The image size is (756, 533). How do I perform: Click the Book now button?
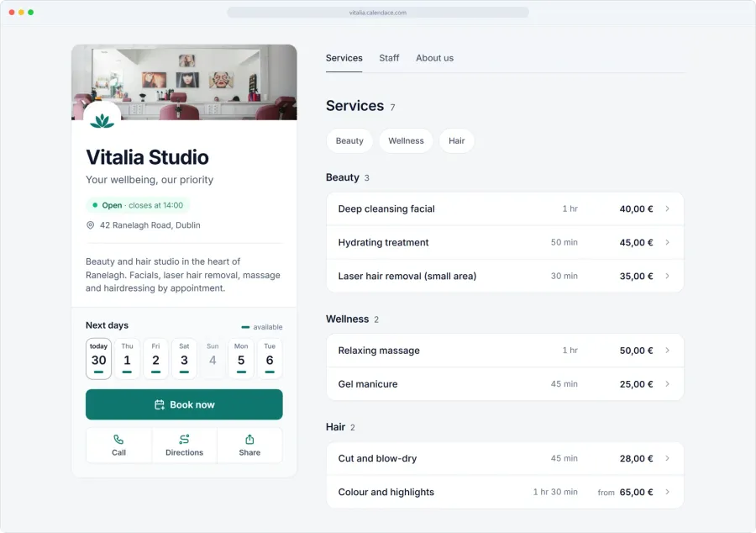click(184, 404)
